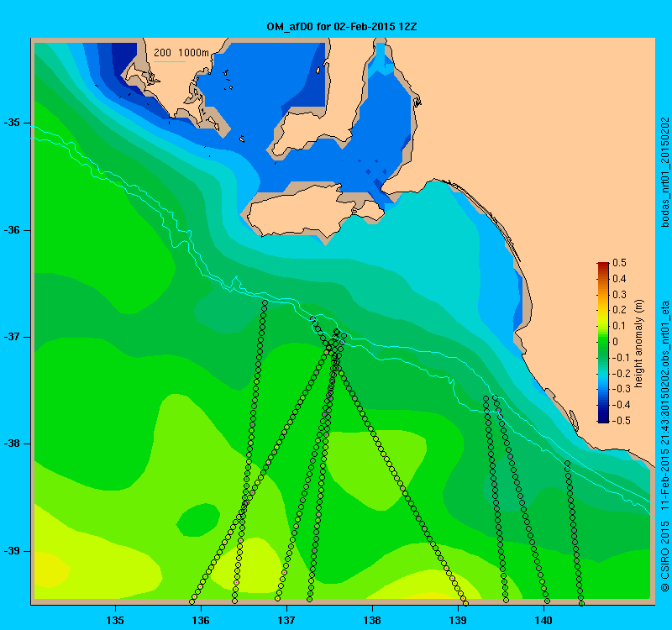Image resolution: width=672 pixels, height=630 pixels.
Task: Click the 139 longitude axis label
Action: pos(458,621)
